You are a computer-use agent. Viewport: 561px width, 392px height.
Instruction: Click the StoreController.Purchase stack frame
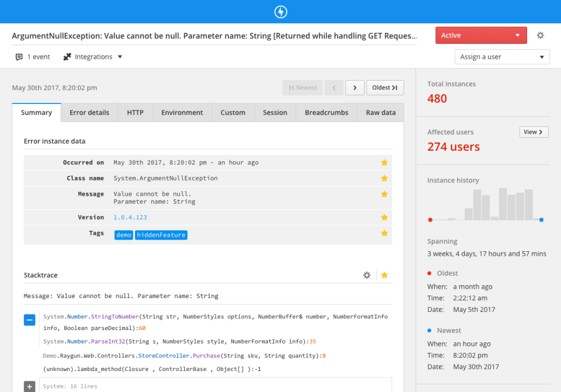point(184,356)
